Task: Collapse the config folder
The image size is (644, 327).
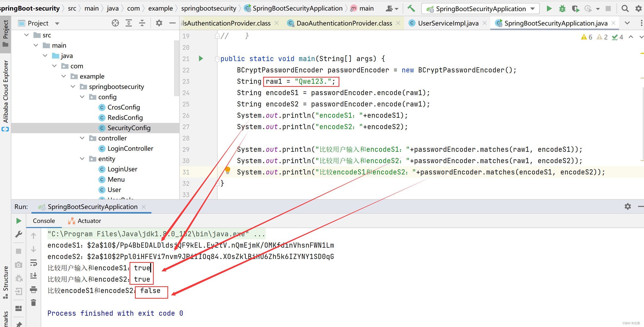Action: coord(82,97)
